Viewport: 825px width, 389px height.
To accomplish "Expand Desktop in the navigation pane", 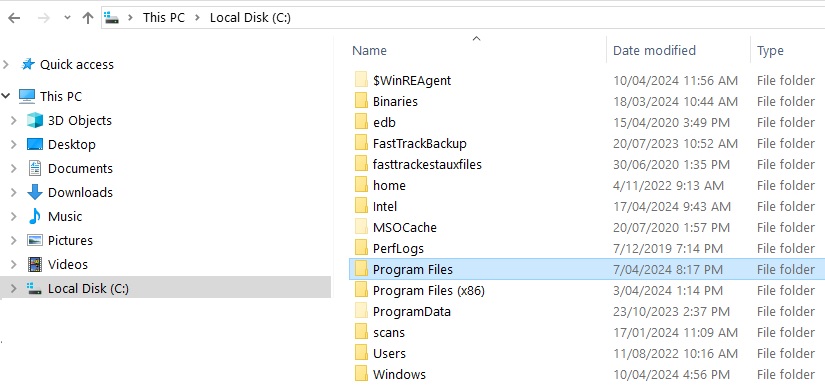I will 14,145.
